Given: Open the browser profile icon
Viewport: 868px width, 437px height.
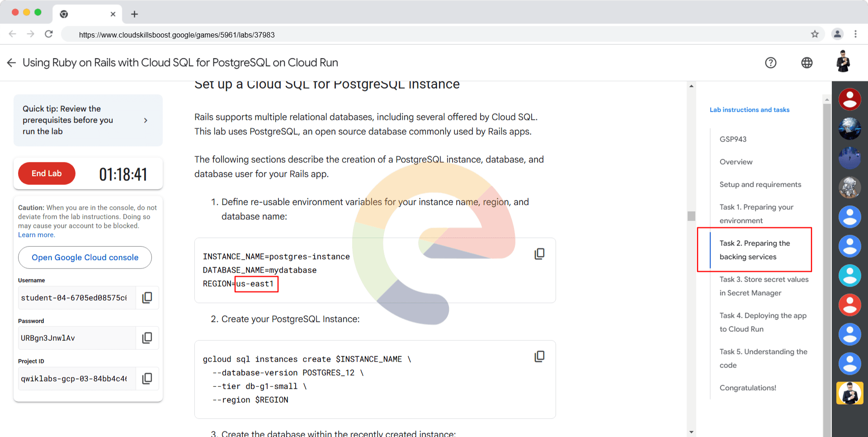Looking at the screenshot, I should tap(837, 34).
